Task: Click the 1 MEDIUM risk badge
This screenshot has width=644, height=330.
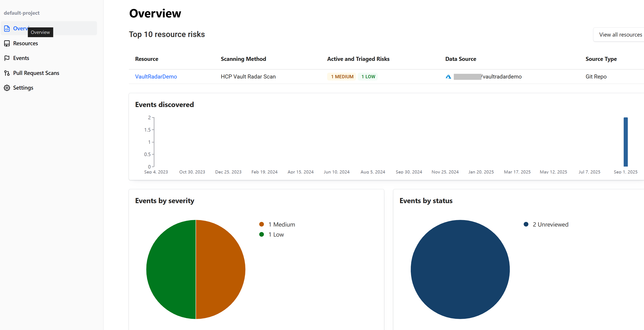Action: (x=342, y=77)
